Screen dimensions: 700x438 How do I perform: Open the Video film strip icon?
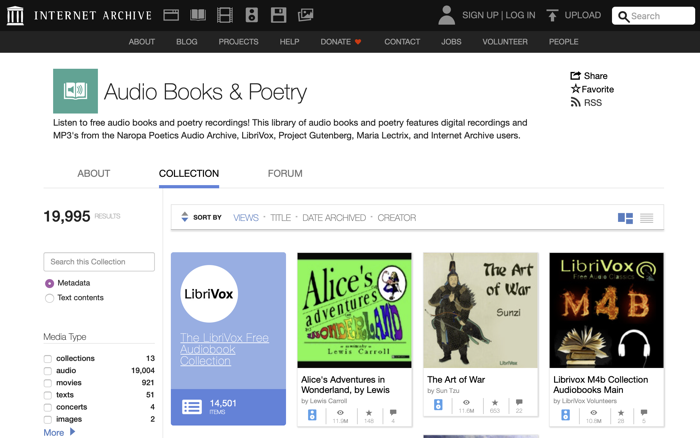[225, 15]
